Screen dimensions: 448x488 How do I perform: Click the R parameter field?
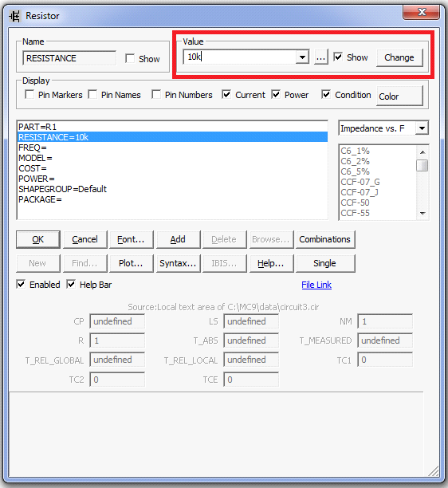click(x=117, y=340)
